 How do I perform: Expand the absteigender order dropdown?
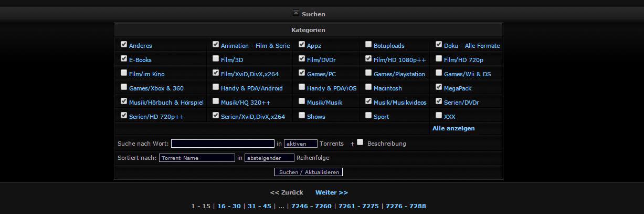[x=269, y=158]
